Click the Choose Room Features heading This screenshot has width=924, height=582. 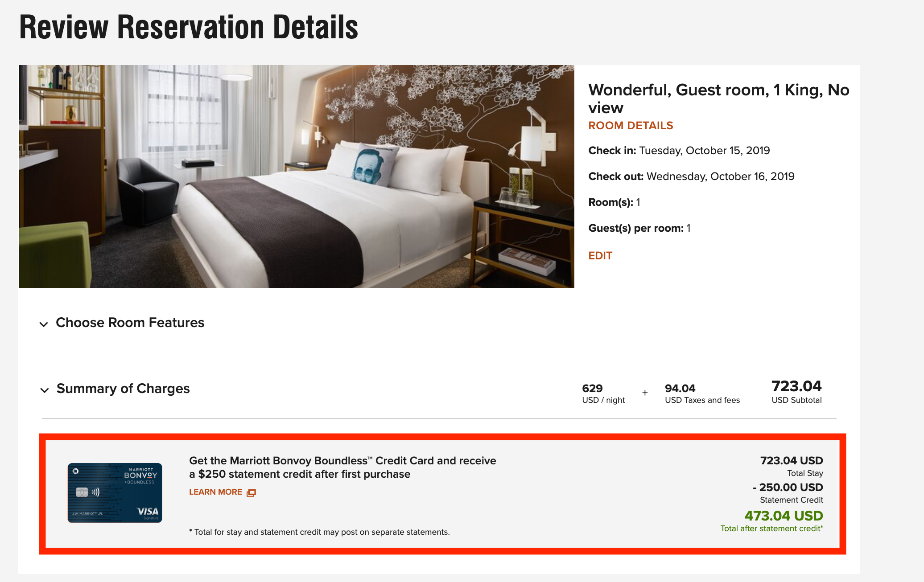tap(130, 323)
